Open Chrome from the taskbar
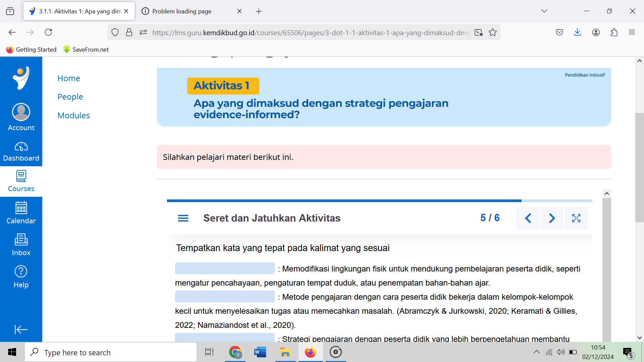 235,352
